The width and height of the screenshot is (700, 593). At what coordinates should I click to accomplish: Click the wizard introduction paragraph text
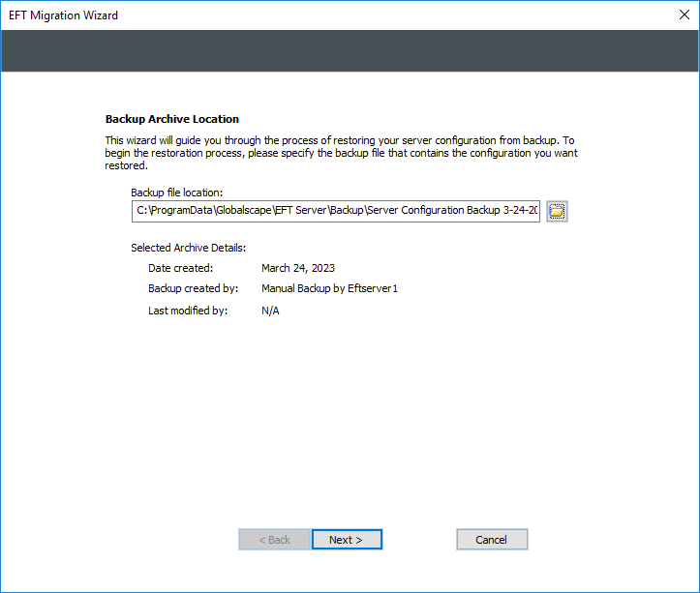[339, 153]
